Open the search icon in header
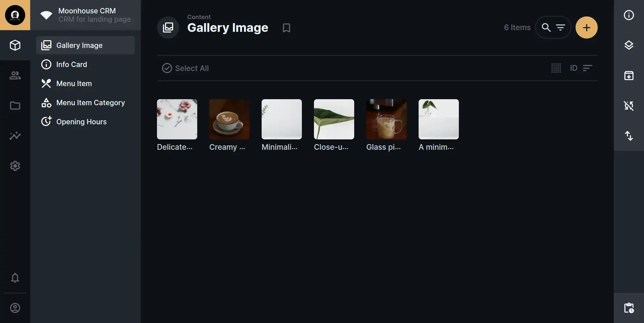Image resolution: width=644 pixels, height=323 pixels. click(x=546, y=27)
